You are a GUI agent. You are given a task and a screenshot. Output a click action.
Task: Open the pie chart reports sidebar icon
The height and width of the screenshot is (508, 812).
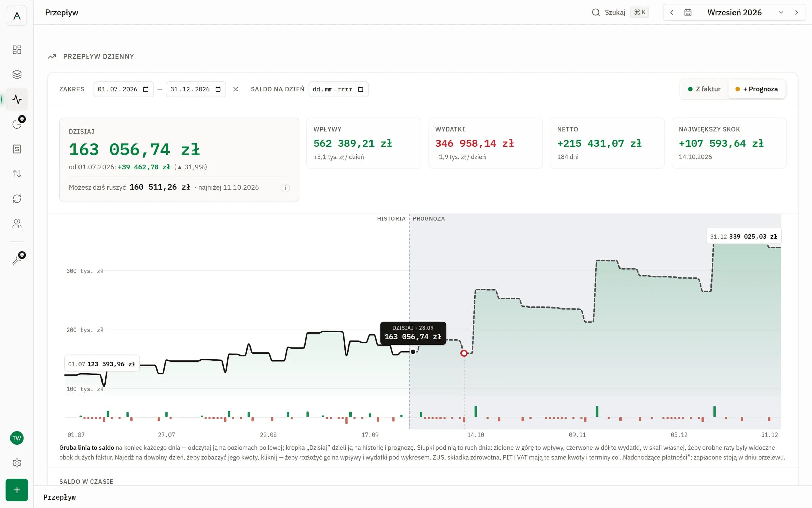click(17, 124)
